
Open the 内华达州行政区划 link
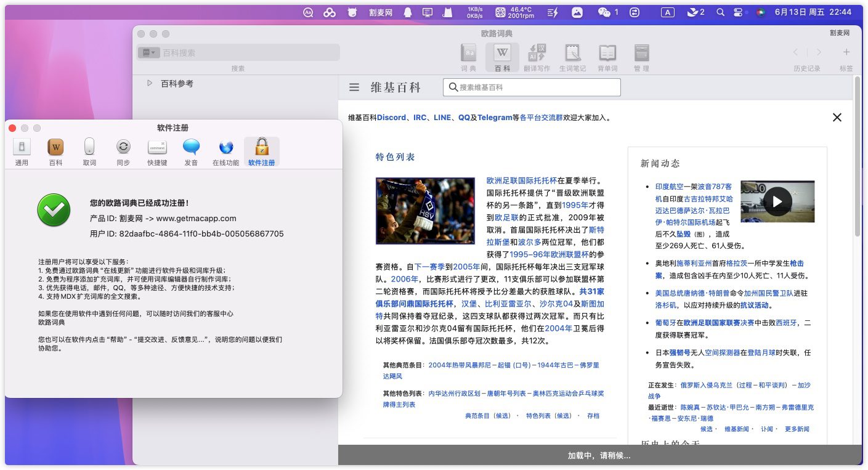tap(454, 394)
